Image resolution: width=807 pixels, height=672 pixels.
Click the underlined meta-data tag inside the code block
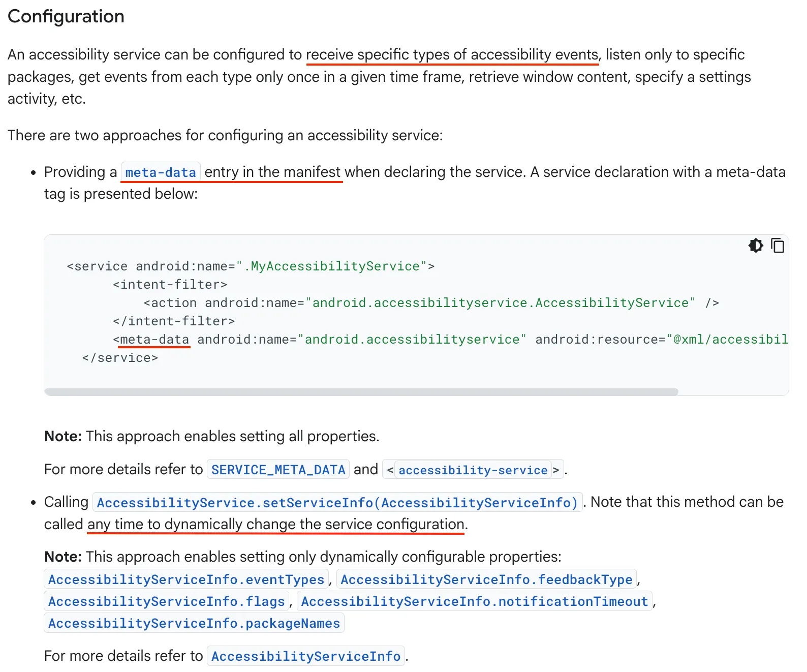(x=154, y=340)
